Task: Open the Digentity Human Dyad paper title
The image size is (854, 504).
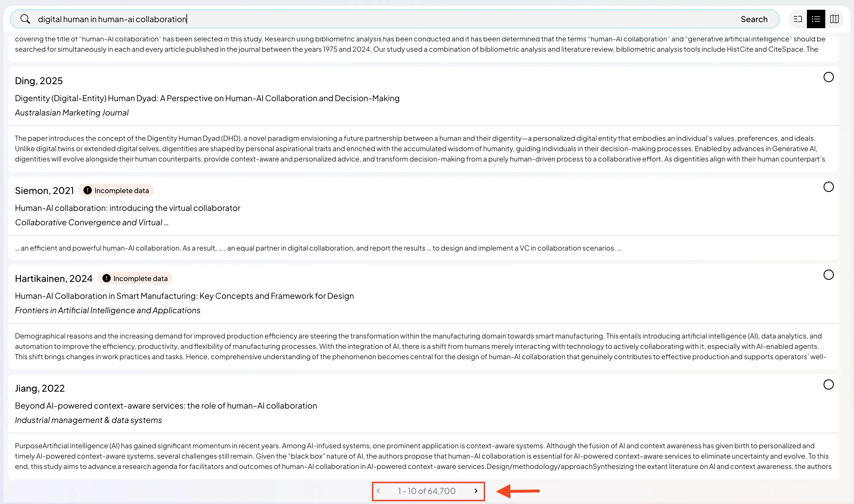Action: [207, 99]
